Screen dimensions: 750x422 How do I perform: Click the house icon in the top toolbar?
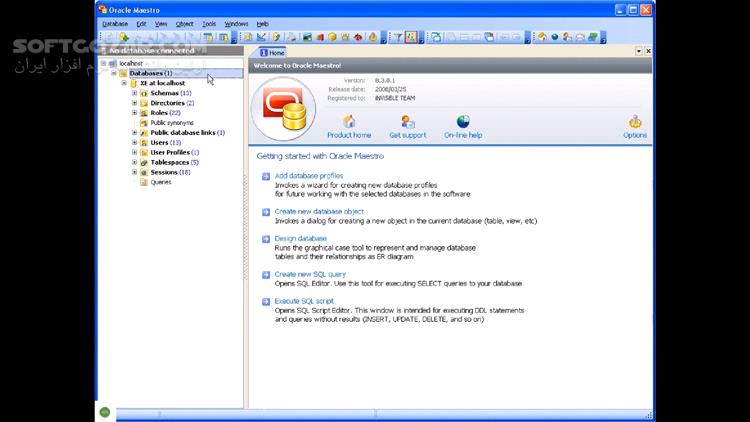[542, 37]
